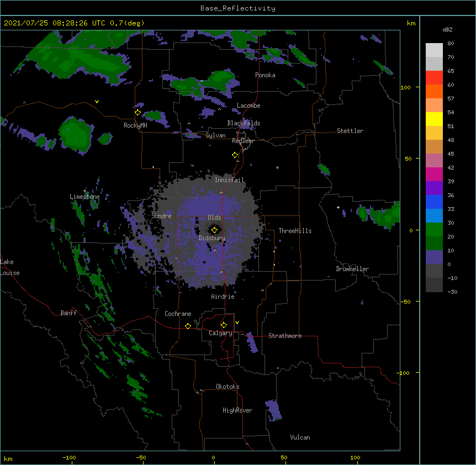Viewport: 476px width, 465px height.
Task: Pick the slate blue 10 dBZ legend swatch
Action: pyautogui.click(x=434, y=257)
